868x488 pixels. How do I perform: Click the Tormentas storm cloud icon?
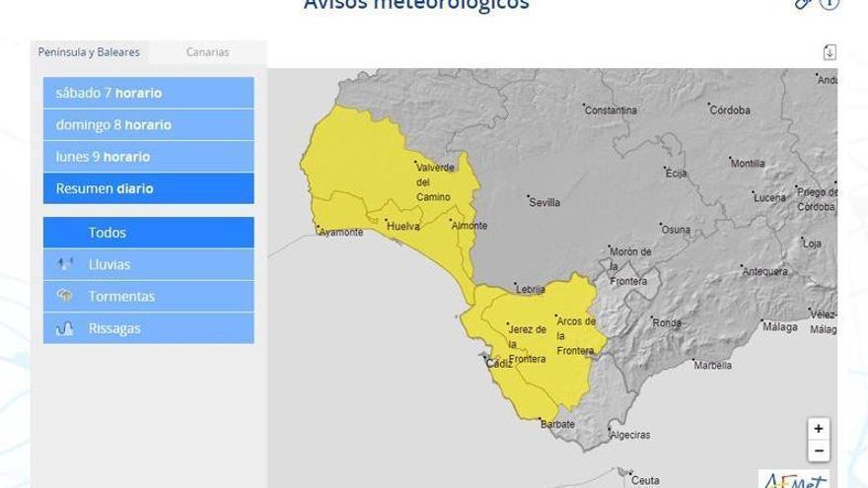tap(65, 296)
